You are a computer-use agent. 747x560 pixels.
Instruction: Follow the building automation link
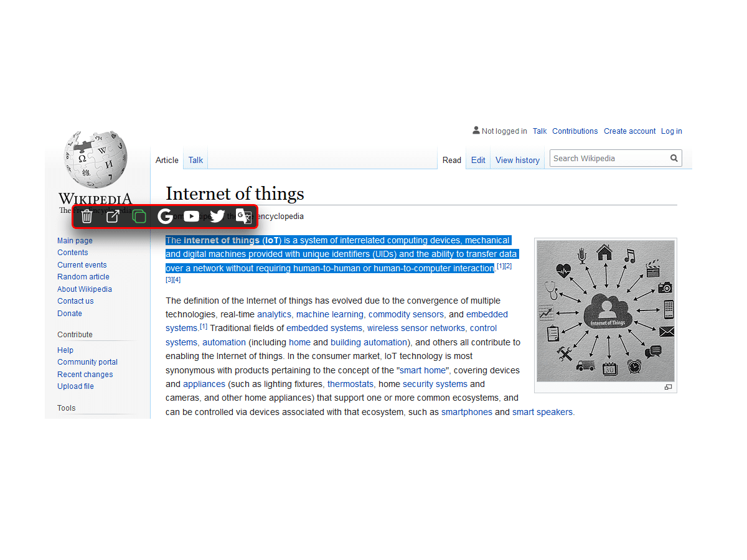(369, 342)
